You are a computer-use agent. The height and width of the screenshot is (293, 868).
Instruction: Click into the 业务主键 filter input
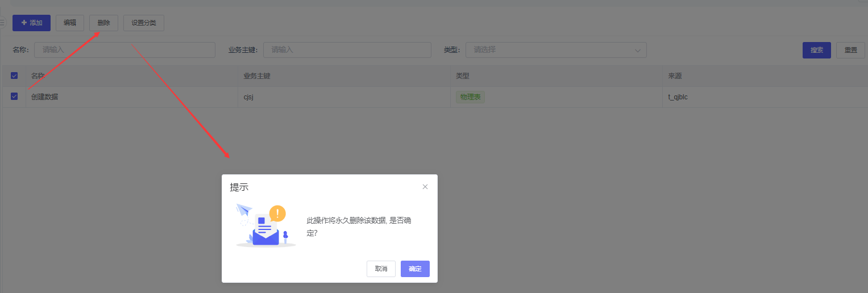(347, 50)
